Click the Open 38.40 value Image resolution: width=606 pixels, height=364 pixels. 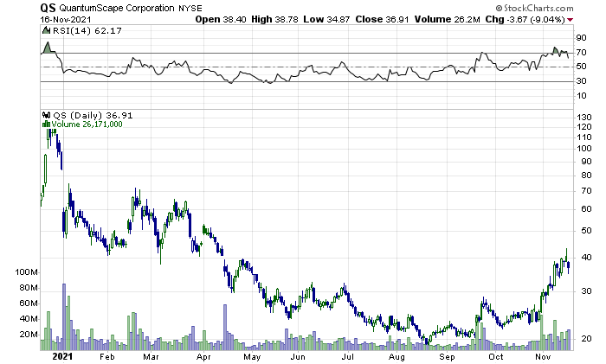[x=221, y=19]
